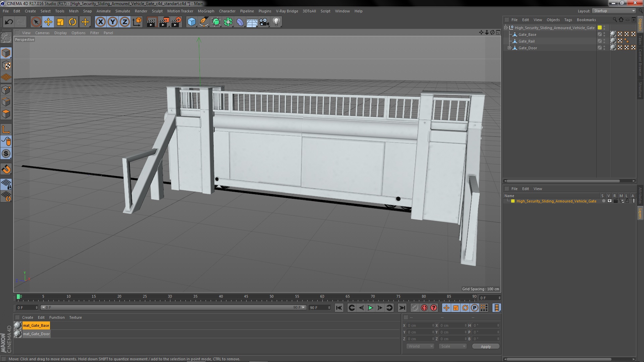This screenshot has width=644, height=362.
Task: Open the MoGraph menu
Action: click(x=206, y=11)
